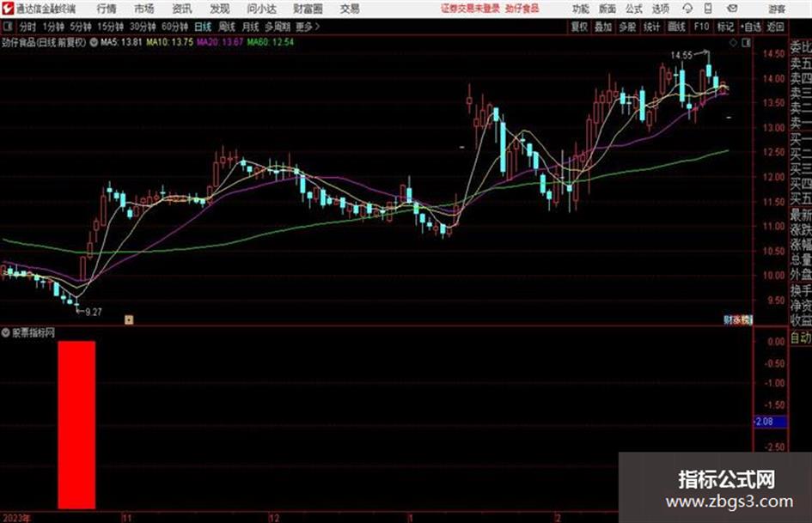Screen dimensions: 812x523
Task: Click the 14.55 high price label
Action: pos(681,55)
